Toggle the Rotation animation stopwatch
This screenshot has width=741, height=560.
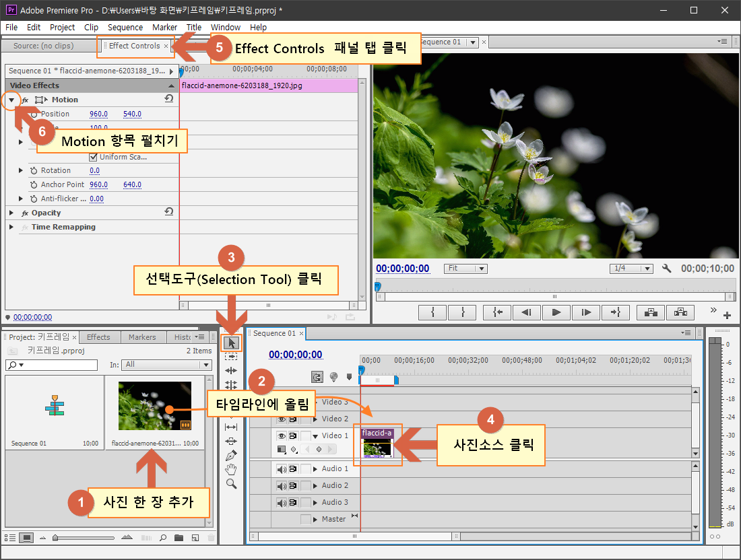(34, 170)
